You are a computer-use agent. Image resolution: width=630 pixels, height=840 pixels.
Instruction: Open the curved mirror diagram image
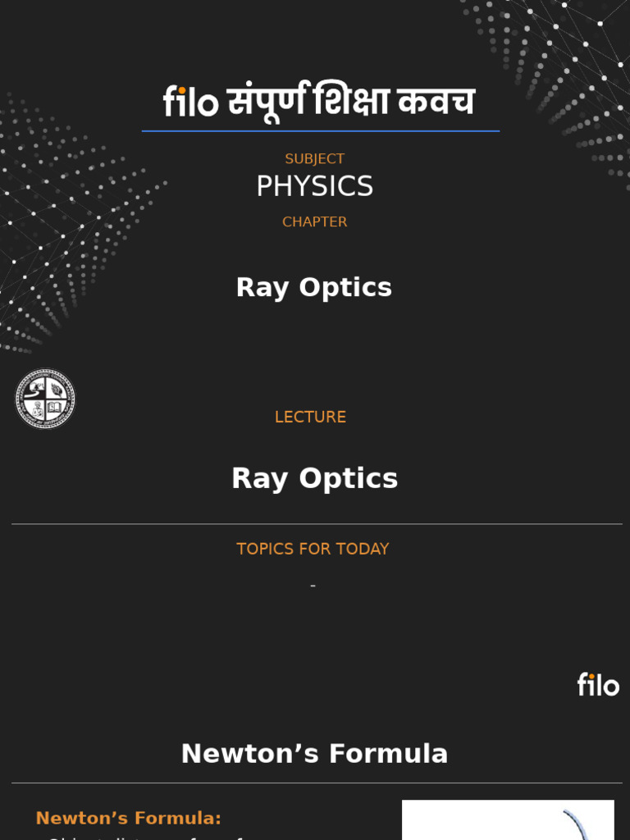pos(508,820)
